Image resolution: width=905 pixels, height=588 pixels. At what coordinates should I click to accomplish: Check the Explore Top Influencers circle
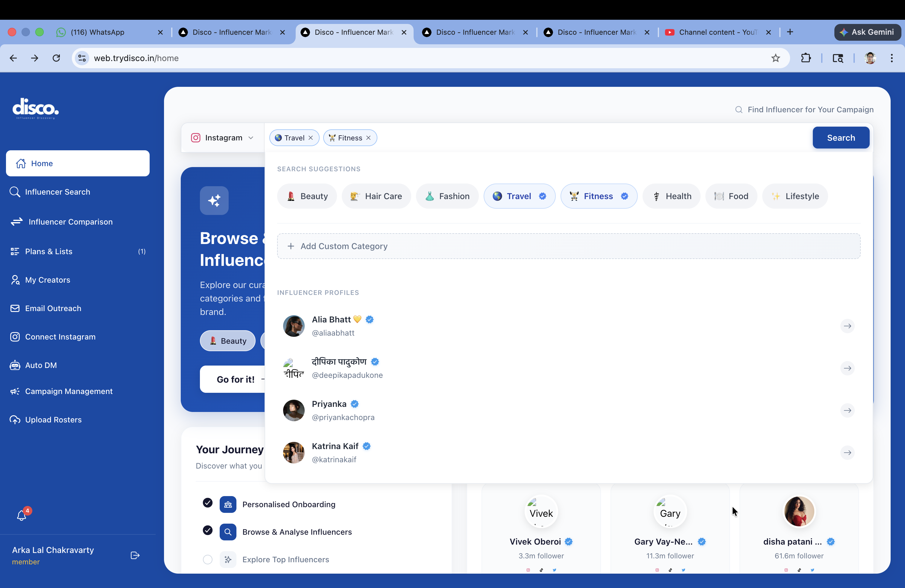click(x=208, y=560)
